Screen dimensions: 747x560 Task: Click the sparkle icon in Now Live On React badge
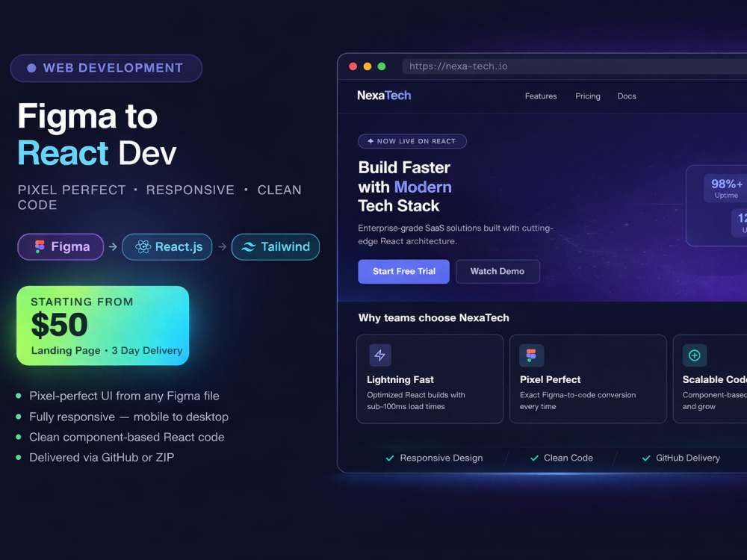point(371,141)
